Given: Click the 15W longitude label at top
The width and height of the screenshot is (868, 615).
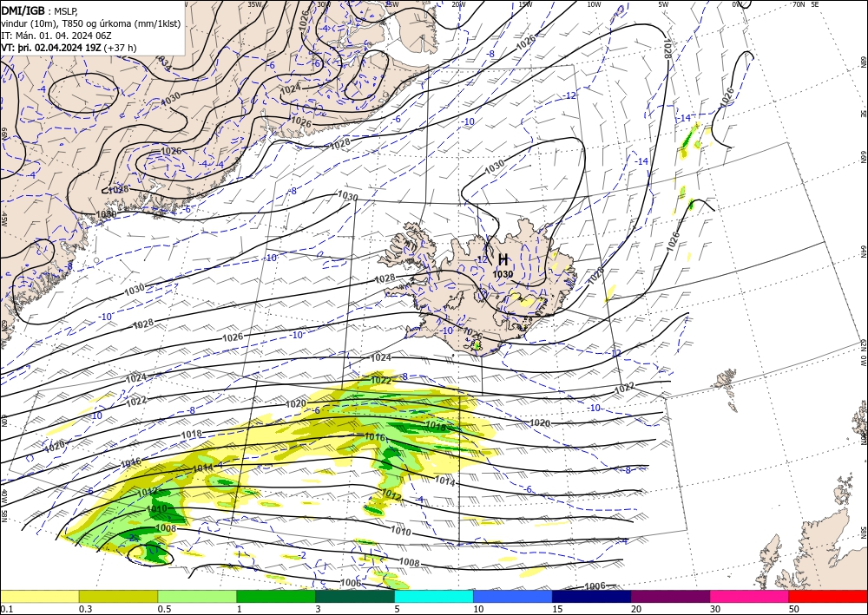Looking at the screenshot, I should click(x=525, y=4).
